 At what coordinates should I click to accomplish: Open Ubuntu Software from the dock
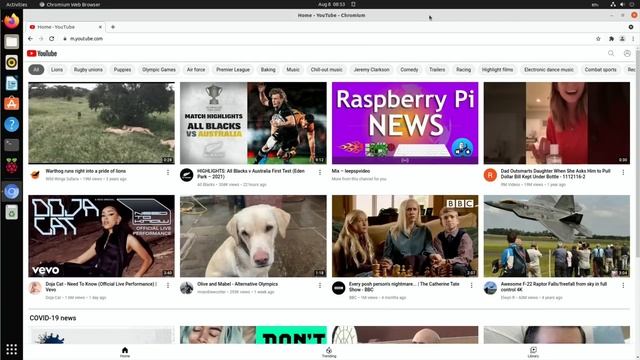click(11, 104)
